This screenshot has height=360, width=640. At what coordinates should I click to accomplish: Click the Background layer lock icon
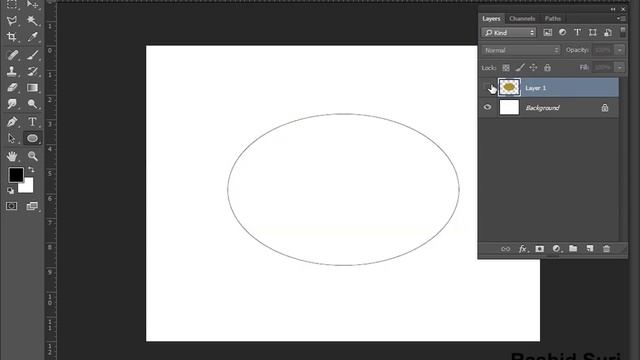[x=605, y=108]
